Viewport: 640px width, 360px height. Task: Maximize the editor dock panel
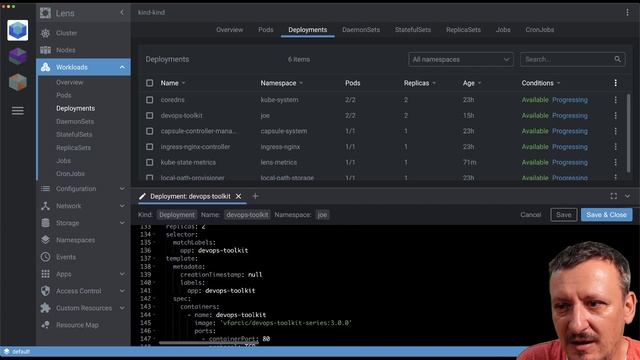click(x=613, y=196)
